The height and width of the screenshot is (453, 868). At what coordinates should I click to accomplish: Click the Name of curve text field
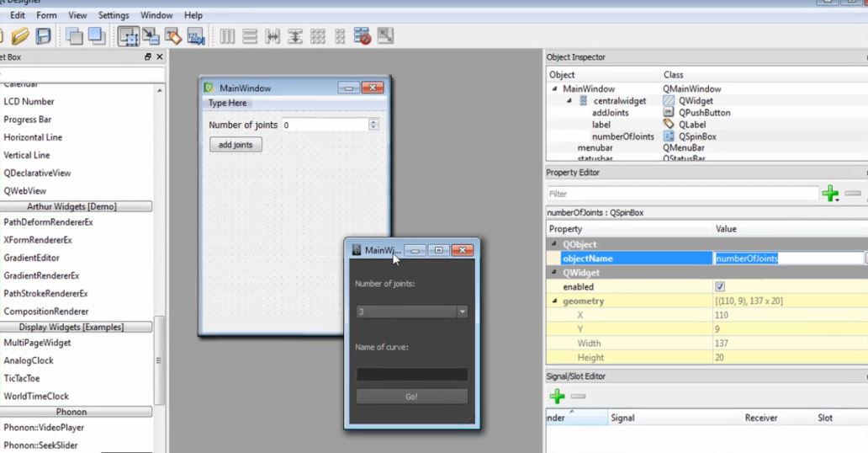coord(412,375)
